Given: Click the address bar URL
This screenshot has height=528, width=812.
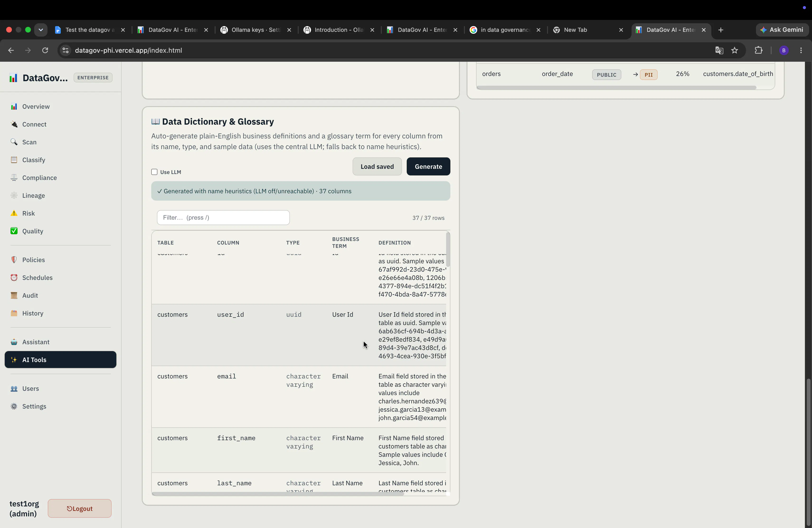Looking at the screenshot, I should tap(128, 51).
